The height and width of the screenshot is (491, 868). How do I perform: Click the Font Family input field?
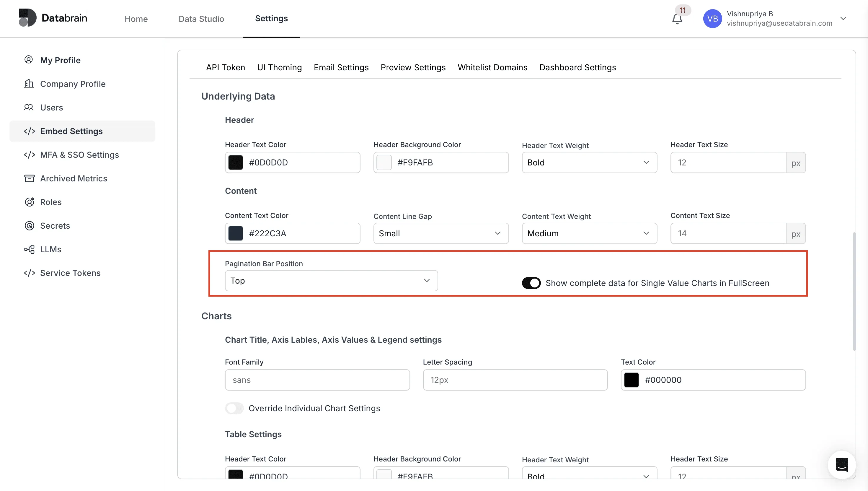317,380
